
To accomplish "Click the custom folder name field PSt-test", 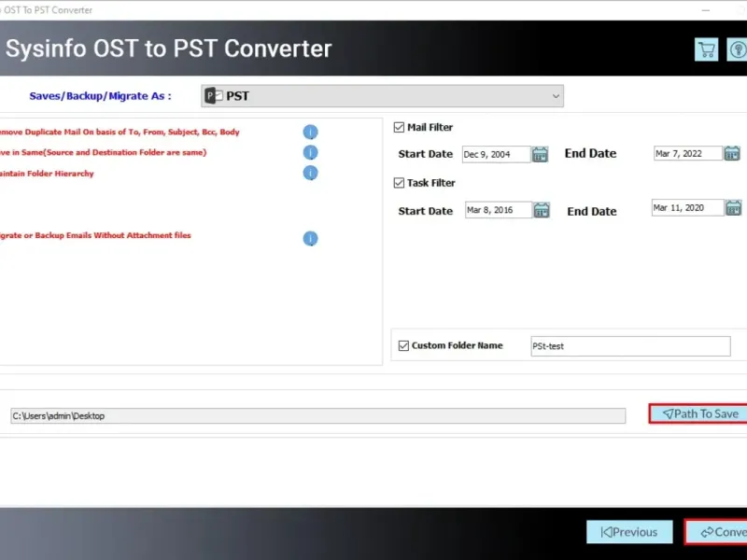I will tap(630, 346).
